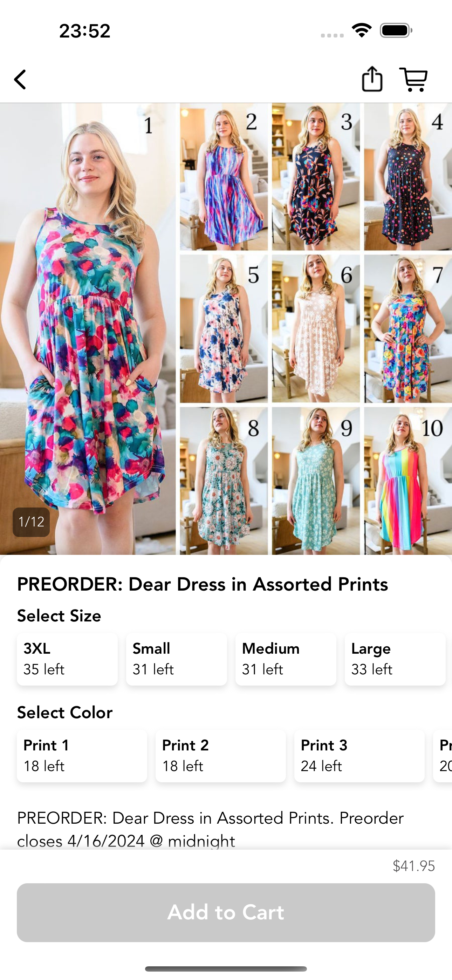
Task: Pick Print 3 color option
Action: click(x=359, y=756)
